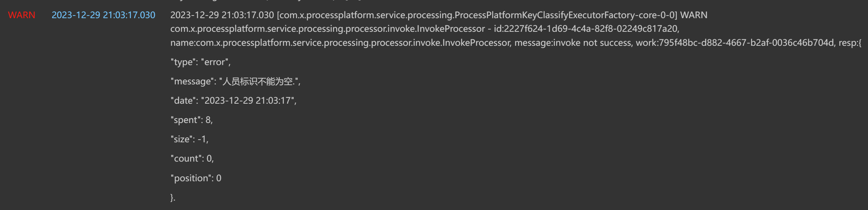Click the "position": 0 line
Image resolution: width=868 pixels, height=210 pixels.
click(196, 178)
